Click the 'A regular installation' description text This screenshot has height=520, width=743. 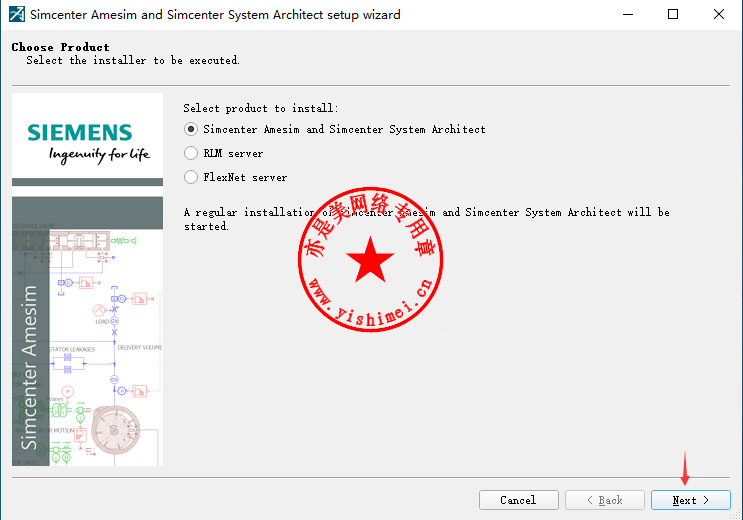426,219
